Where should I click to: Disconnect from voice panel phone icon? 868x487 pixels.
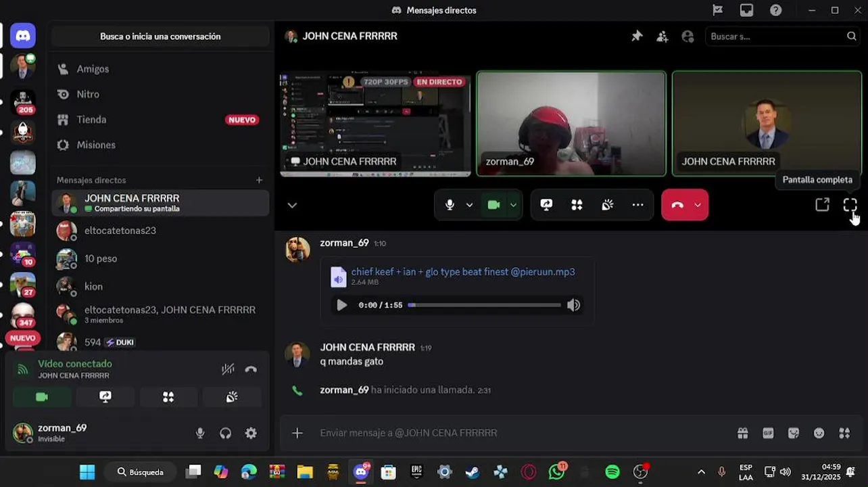[251, 369]
